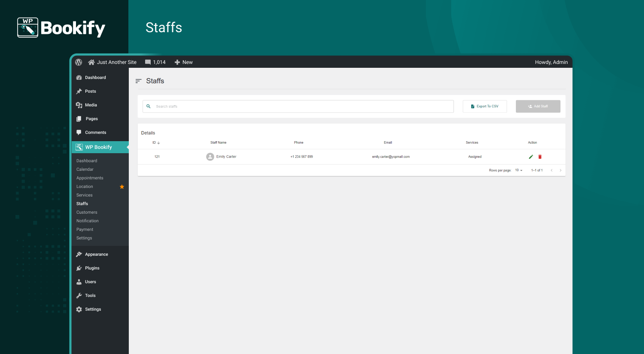Click the star icon next to Location
Image resolution: width=644 pixels, height=354 pixels.
(122, 186)
